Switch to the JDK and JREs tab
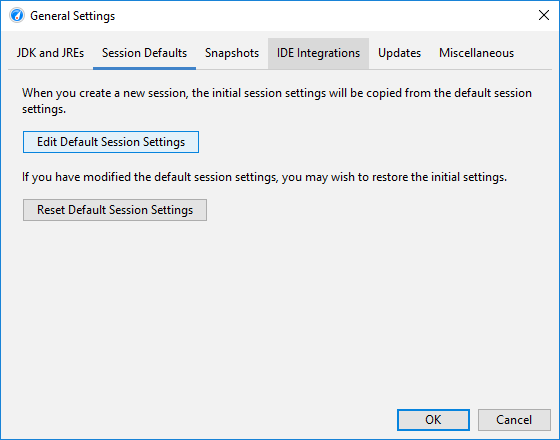The width and height of the screenshot is (560, 440). (x=50, y=53)
